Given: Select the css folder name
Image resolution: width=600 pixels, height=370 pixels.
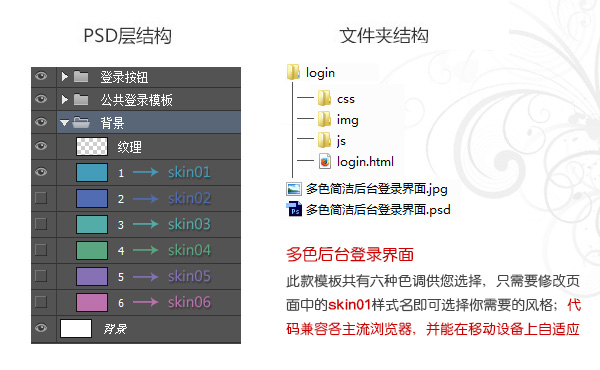Looking at the screenshot, I should (x=346, y=99).
